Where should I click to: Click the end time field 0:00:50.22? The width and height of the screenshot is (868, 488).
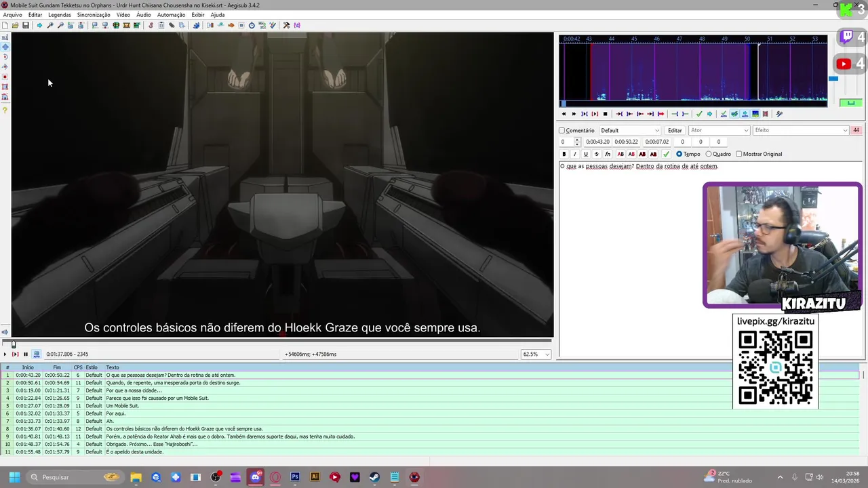click(x=626, y=142)
